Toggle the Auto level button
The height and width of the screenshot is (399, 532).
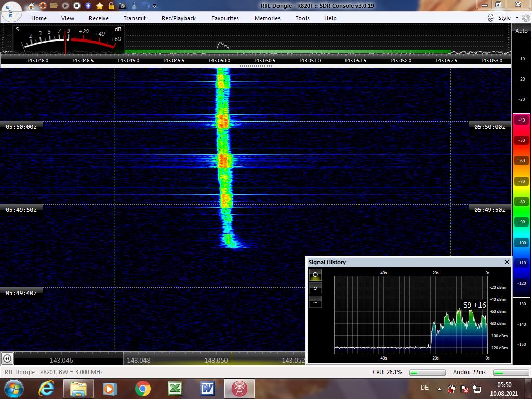[x=522, y=31]
